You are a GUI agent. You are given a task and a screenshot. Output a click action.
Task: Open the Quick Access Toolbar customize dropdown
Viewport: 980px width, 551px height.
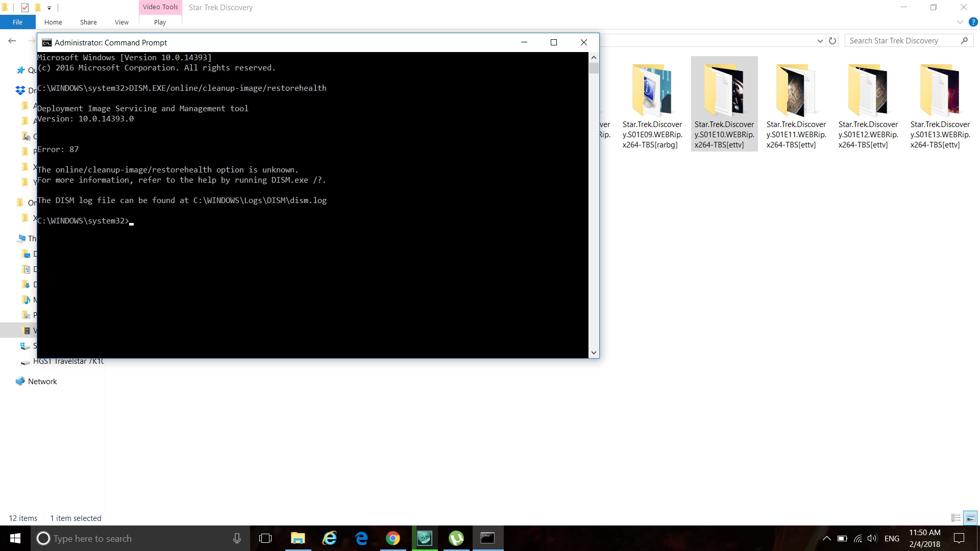tap(49, 8)
